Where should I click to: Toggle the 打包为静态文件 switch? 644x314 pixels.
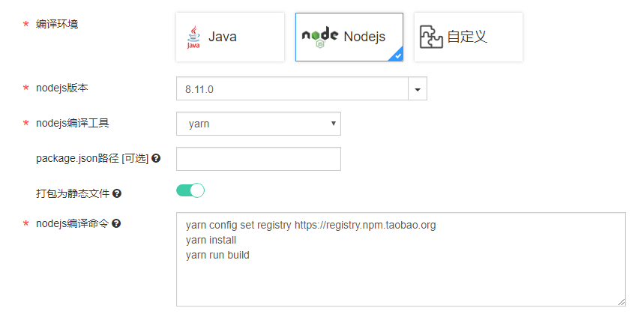(190, 190)
